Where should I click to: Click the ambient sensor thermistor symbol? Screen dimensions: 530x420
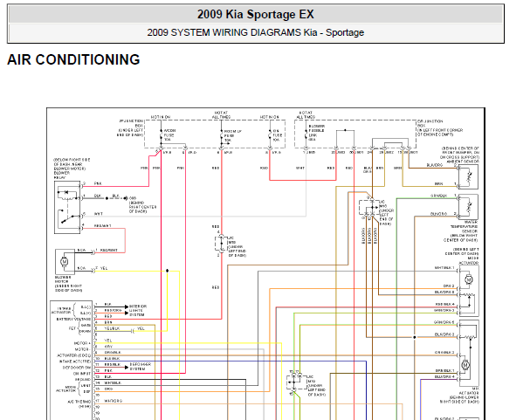tap(469, 177)
